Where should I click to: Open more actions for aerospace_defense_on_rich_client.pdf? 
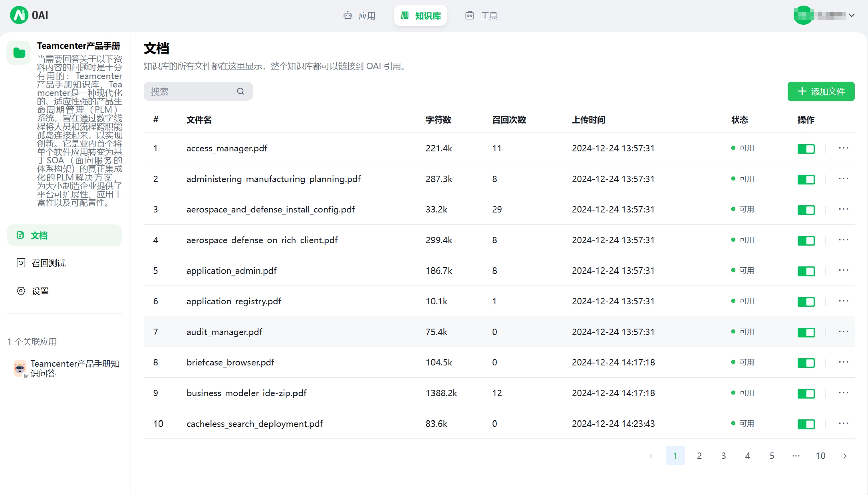(x=843, y=240)
